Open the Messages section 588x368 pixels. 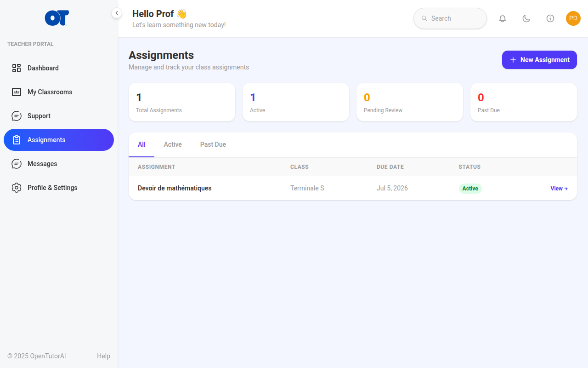[59, 164]
